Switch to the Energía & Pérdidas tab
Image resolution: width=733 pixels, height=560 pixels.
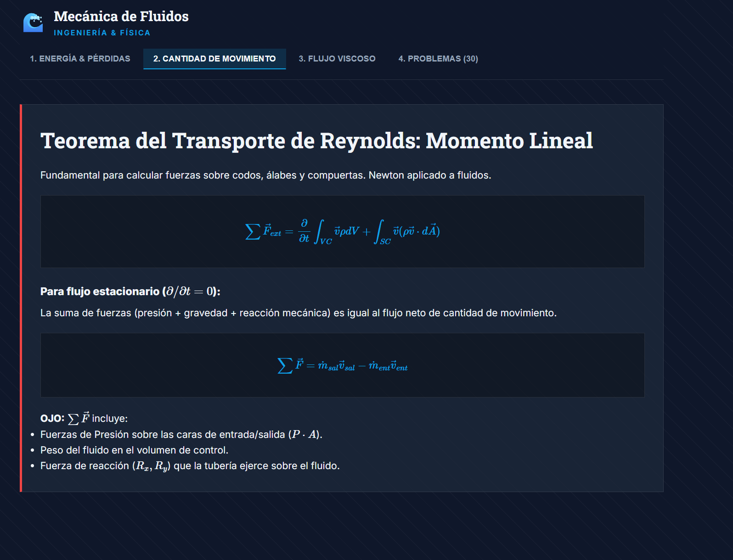click(x=80, y=59)
